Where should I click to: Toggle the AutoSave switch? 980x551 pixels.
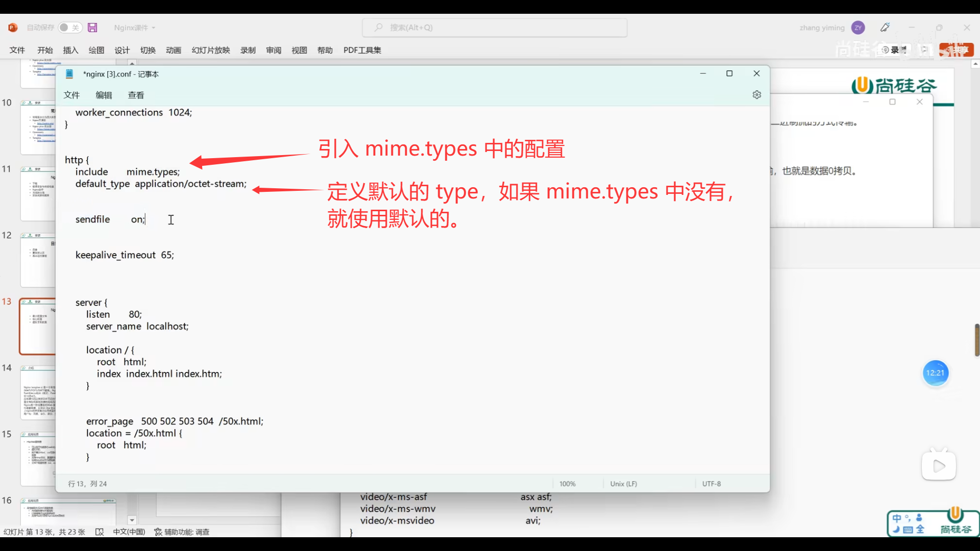[x=69, y=28]
